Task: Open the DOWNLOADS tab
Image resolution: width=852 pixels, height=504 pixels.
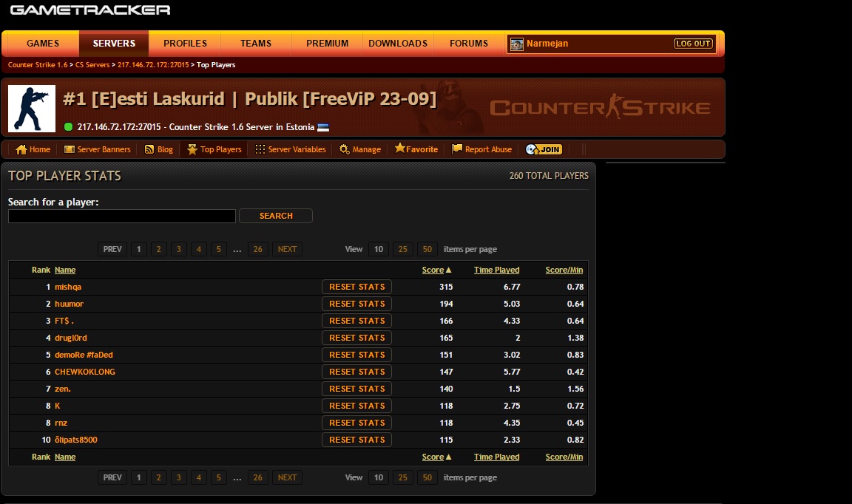Action: (x=398, y=44)
